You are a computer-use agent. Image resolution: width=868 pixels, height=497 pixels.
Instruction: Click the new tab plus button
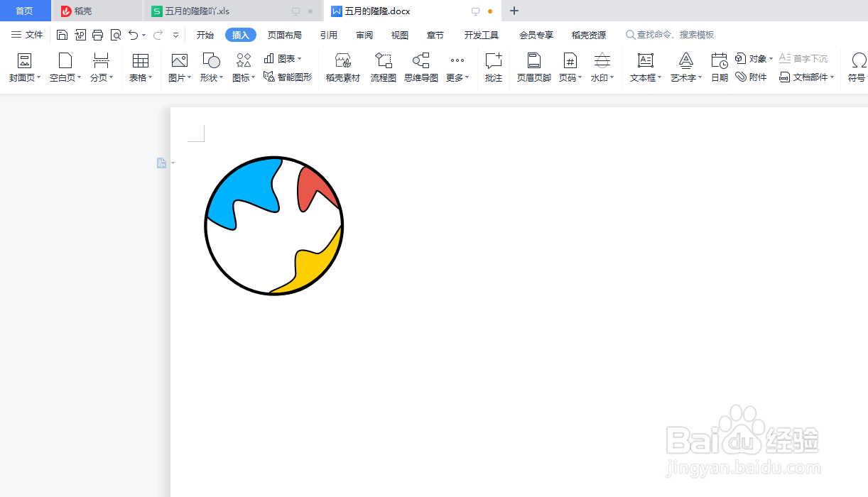point(515,11)
